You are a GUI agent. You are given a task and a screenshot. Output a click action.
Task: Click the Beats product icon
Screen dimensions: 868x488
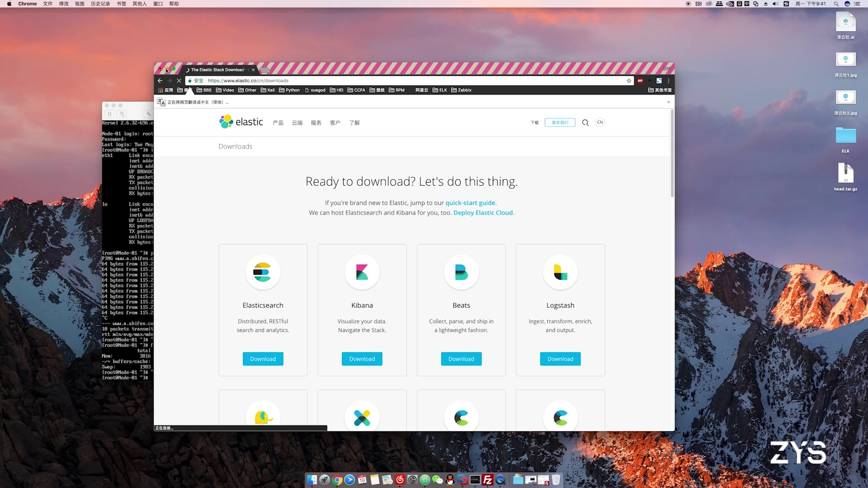[x=461, y=272]
